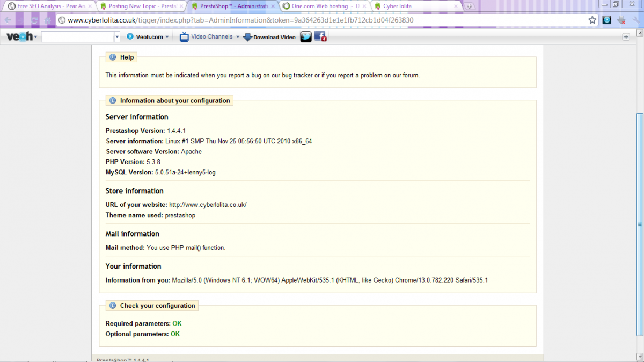This screenshot has height=362, width=644.
Task: Click the red download extension icon
Action: click(x=621, y=20)
